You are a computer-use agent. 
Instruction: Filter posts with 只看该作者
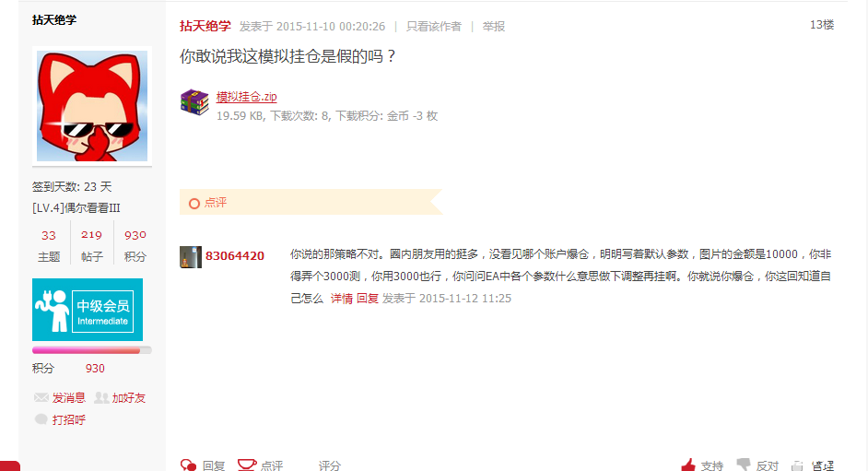tap(433, 26)
